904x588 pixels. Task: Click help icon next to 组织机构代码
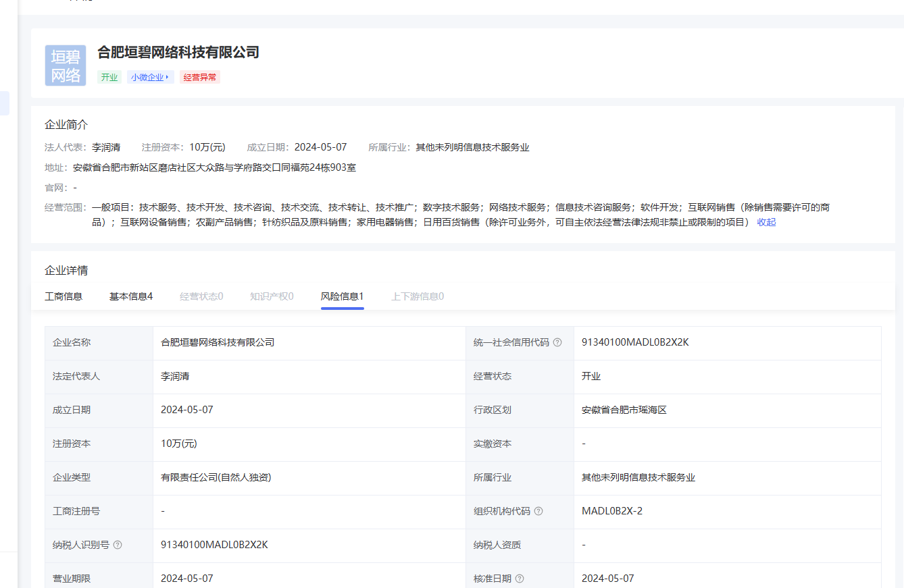click(538, 511)
